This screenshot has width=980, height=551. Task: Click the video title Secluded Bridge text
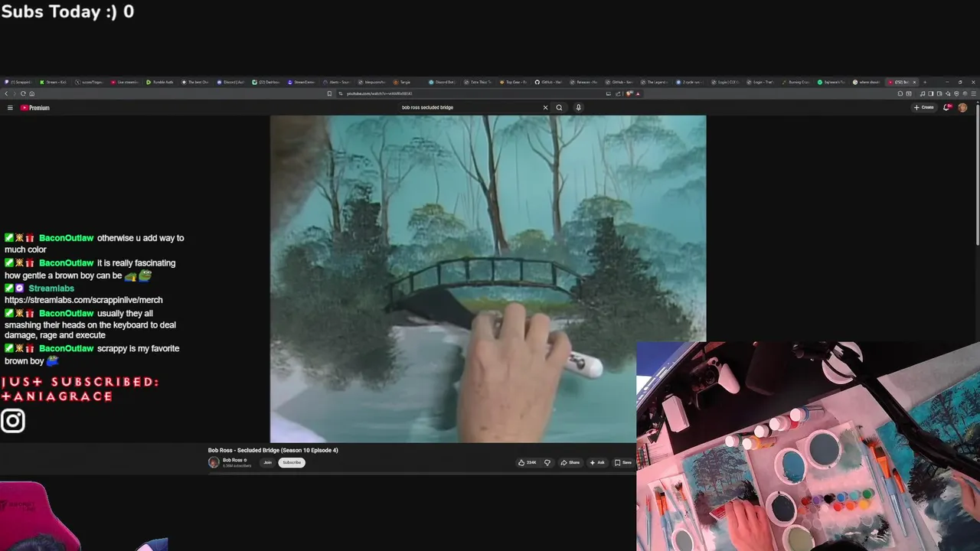(x=273, y=450)
